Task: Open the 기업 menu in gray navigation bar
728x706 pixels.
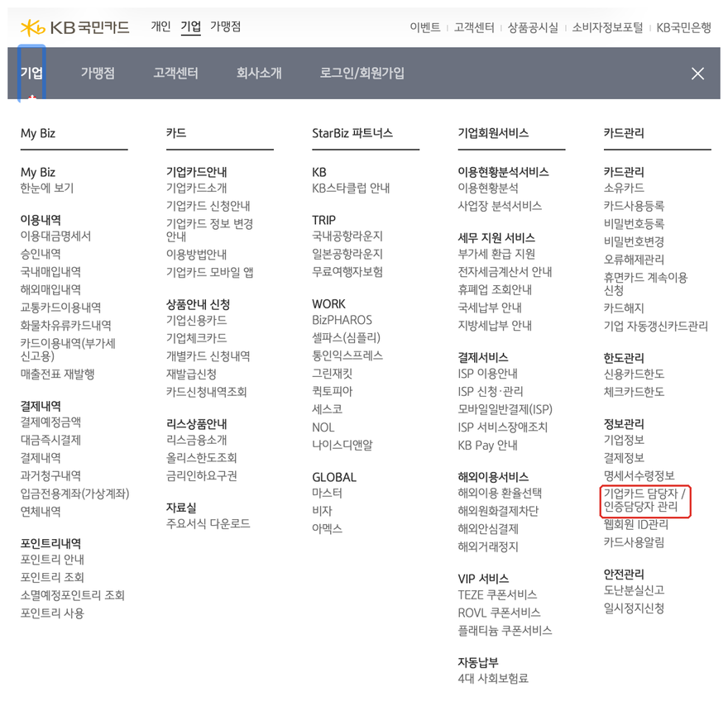Action: 31,73
